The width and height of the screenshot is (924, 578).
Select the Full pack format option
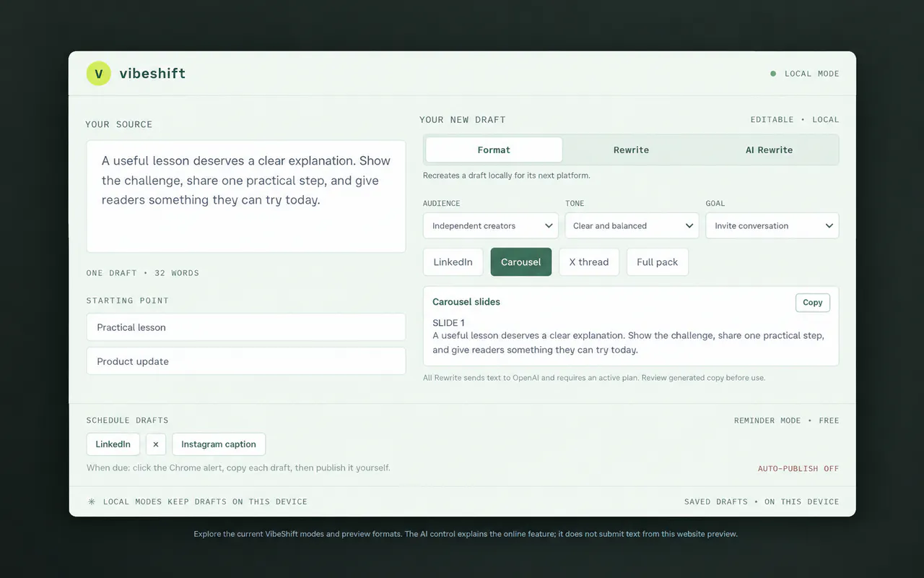[658, 262]
